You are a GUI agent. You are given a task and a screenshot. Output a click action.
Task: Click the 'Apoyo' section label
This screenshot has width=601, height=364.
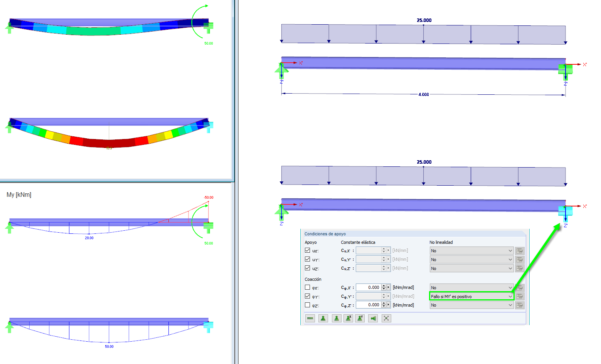click(x=311, y=242)
